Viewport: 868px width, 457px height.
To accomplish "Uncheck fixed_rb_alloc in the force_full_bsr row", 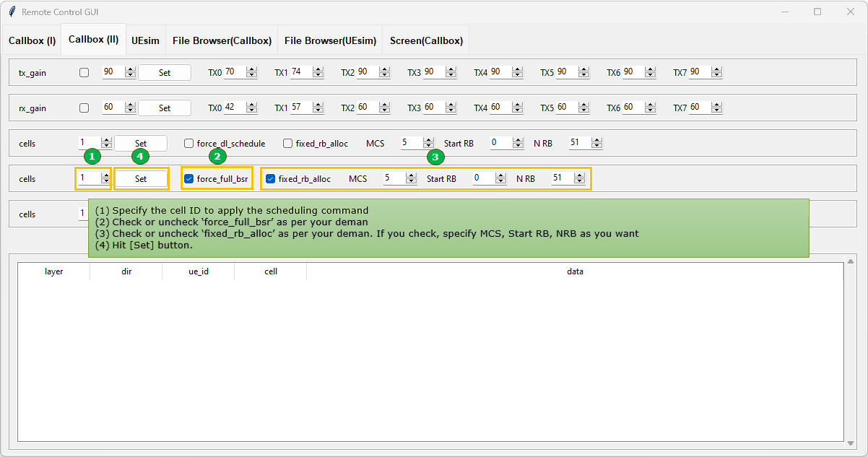I will tap(271, 178).
